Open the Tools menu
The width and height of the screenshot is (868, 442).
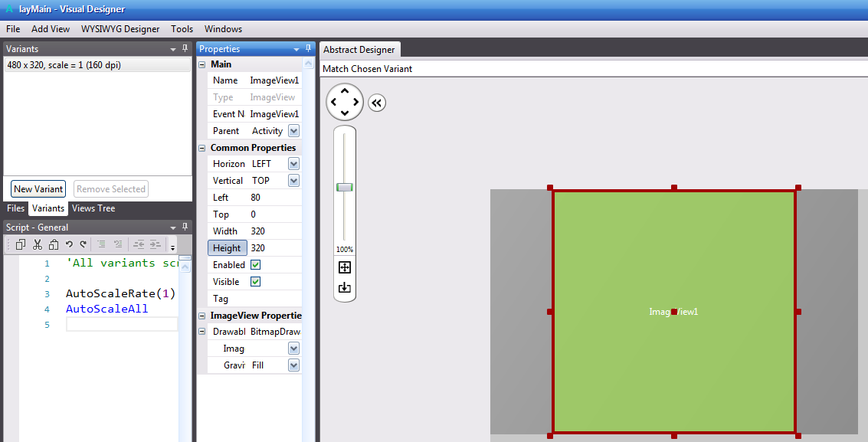(182, 29)
